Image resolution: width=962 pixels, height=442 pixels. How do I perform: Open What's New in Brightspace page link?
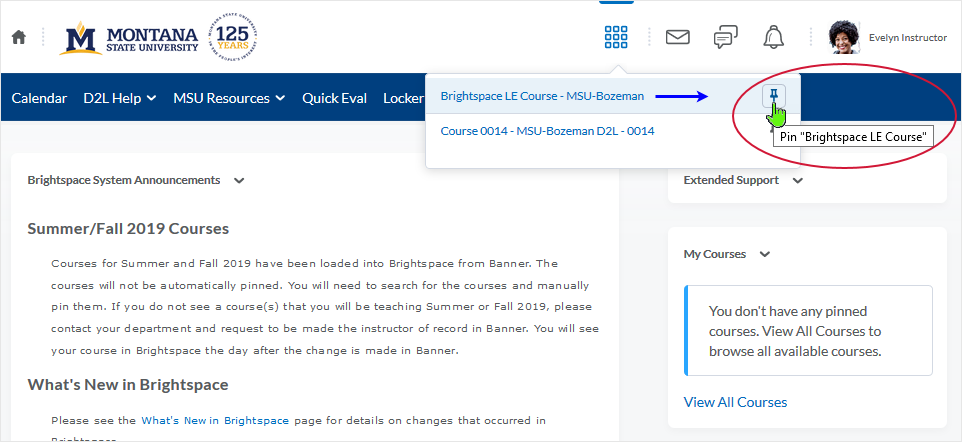click(x=215, y=421)
